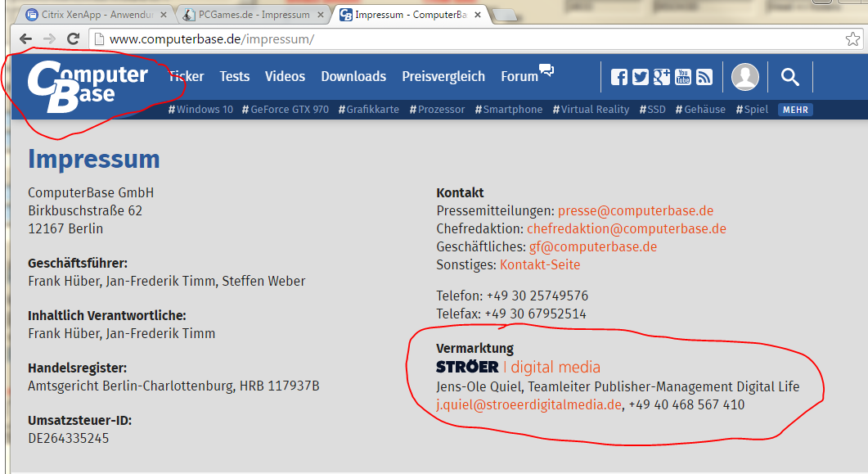The height and width of the screenshot is (474, 868).
Task: Switch to the PCGames.de Impressum tab
Action: (x=254, y=15)
